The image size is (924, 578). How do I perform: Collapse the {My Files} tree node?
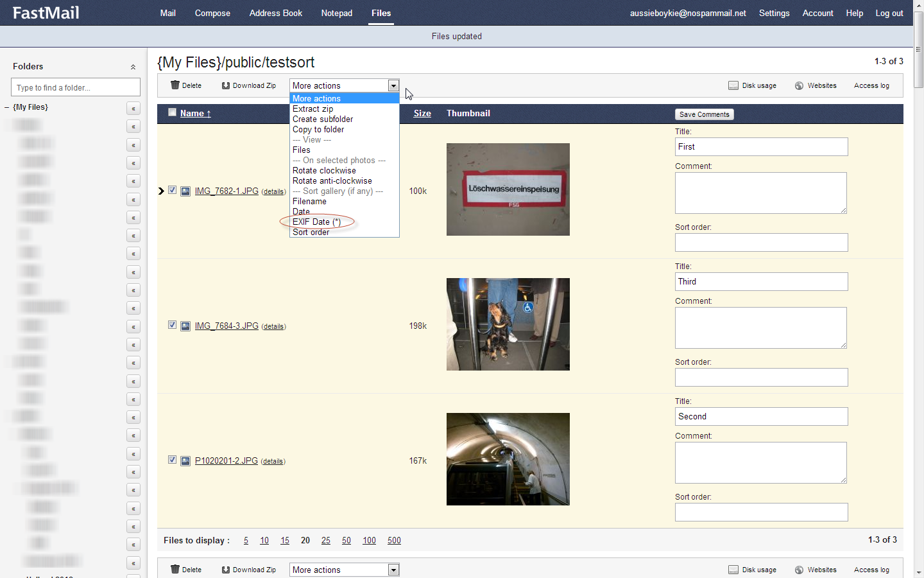[7, 107]
